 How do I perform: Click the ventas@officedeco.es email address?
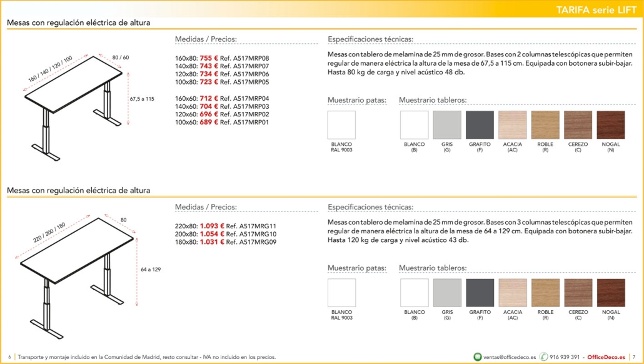tap(510, 357)
